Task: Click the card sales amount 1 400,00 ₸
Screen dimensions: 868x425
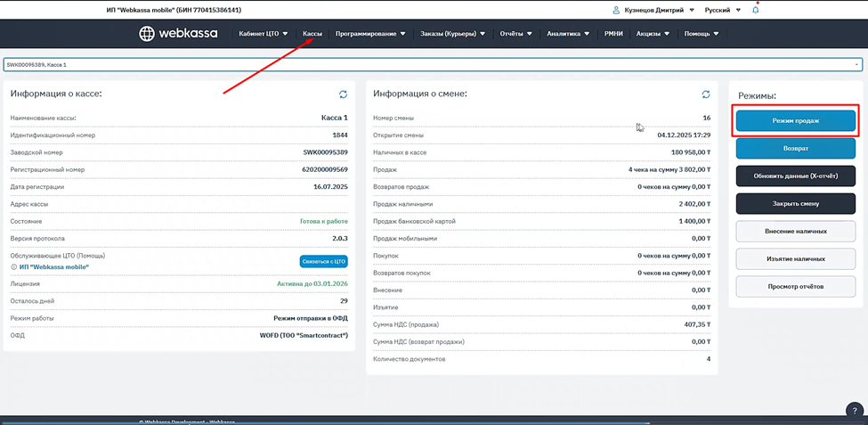Action: (x=694, y=221)
